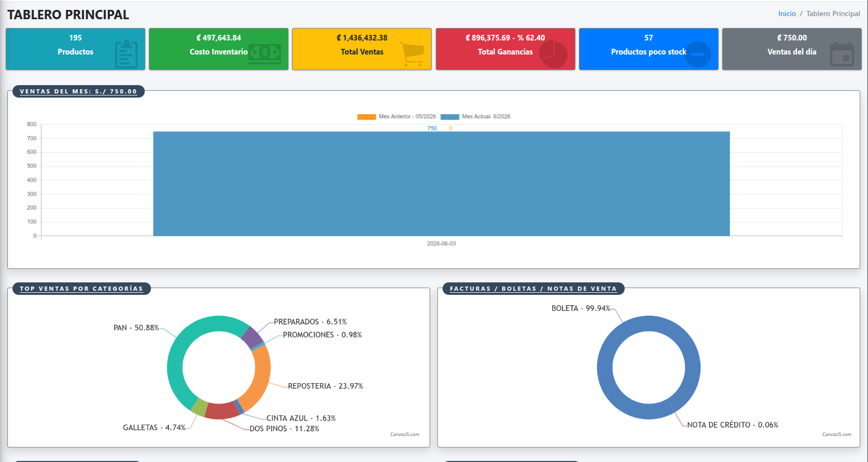Click the CINTA AZUL - 1.63% label
Image resolution: width=868 pixels, height=462 pixels.
301,418
